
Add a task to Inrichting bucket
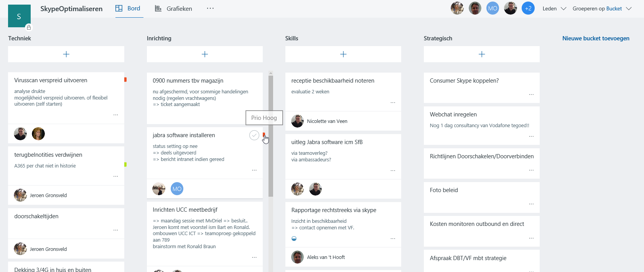pyautogui.click(x=205, y=54)
